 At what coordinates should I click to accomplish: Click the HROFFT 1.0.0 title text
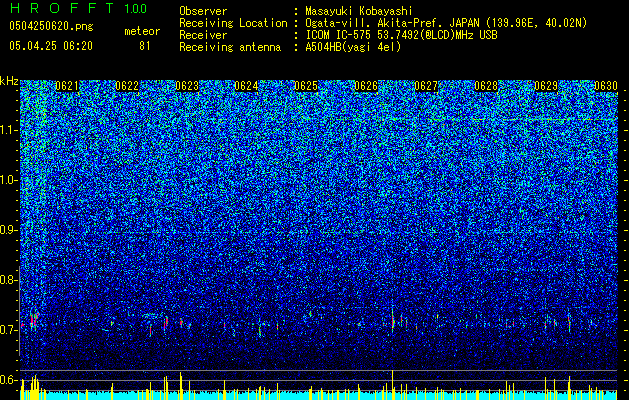[79, 8]
